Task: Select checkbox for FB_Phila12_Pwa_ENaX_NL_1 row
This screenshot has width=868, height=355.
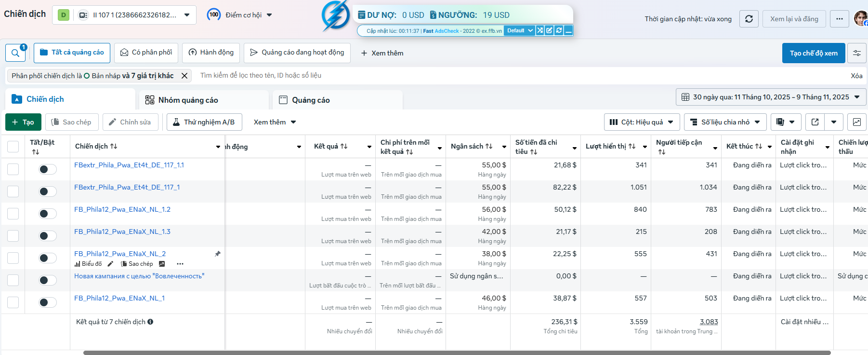Action: coord(13,302)
